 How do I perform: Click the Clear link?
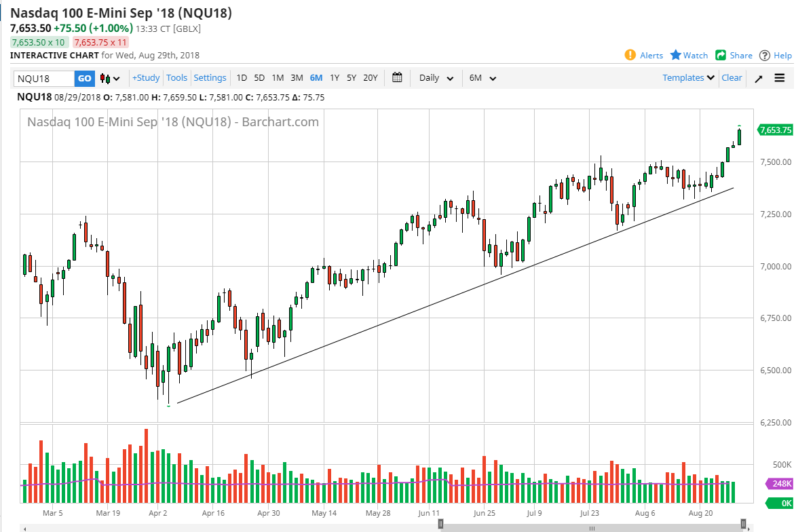click(x=732, y=77)
